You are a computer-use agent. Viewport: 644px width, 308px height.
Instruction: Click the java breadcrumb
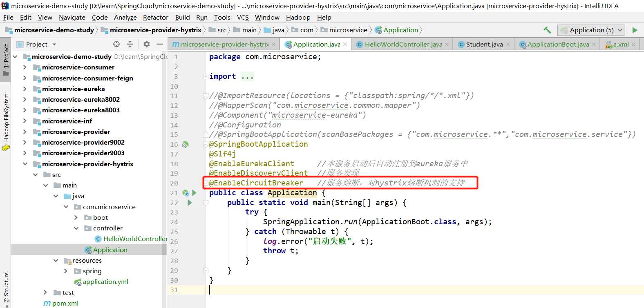(274, 30)
